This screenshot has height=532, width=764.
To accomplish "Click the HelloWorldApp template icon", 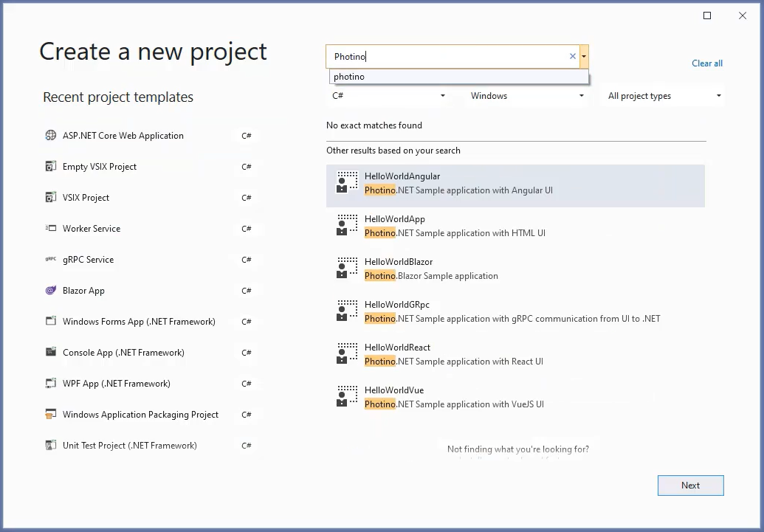I will [347, 225].
